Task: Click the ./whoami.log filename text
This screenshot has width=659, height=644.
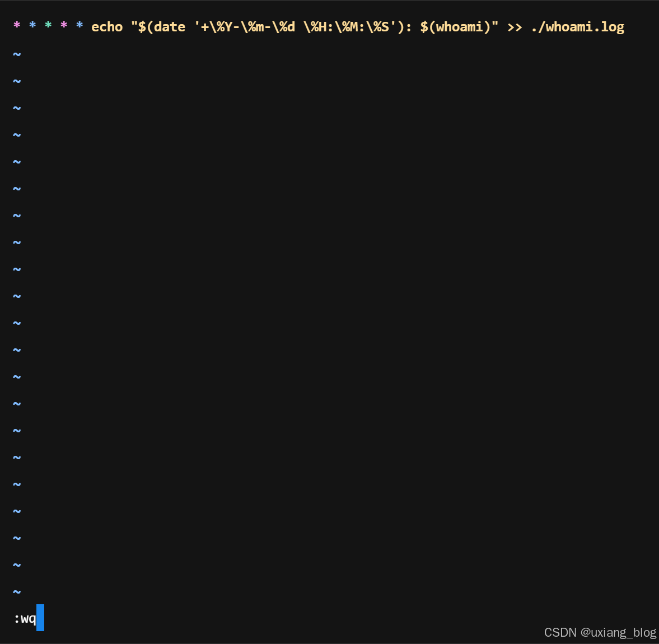Action: (x=578, y=27)
